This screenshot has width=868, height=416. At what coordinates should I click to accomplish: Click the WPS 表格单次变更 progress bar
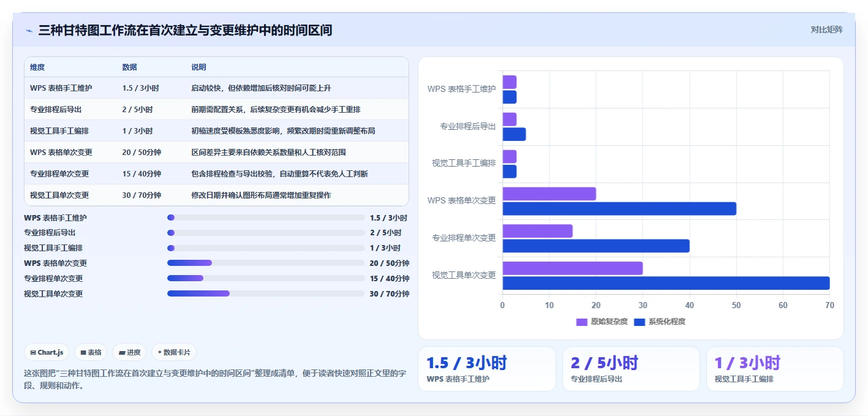pos(266,263)
